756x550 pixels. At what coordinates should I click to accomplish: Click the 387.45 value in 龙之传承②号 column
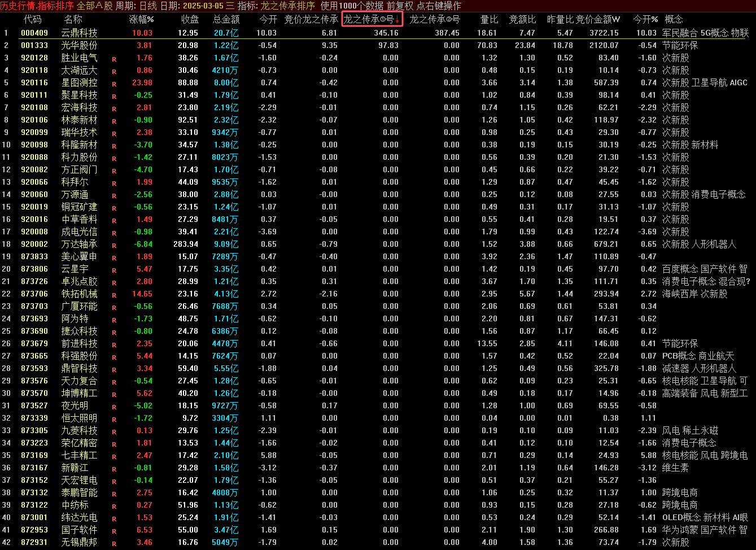pos(447,33)
